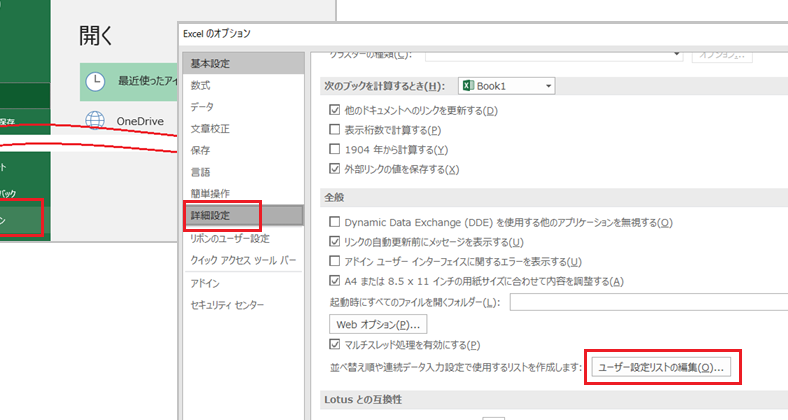Uncheck 他のドキュメントへのリンクを更新する
The height and width of the screenshot is (420, 788).
[x=335, y=110]
